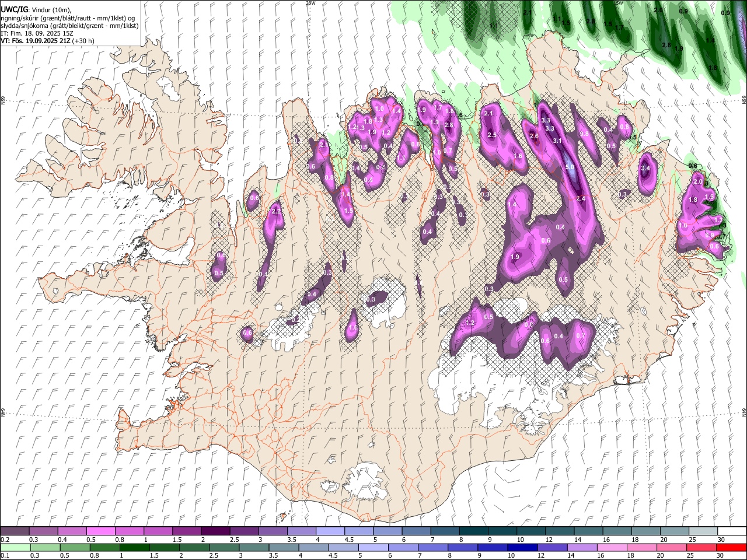Click the 2.4 value below the 5.0 peak
The height and width of the screenshot is (560, 747).
tap(581, 199)
